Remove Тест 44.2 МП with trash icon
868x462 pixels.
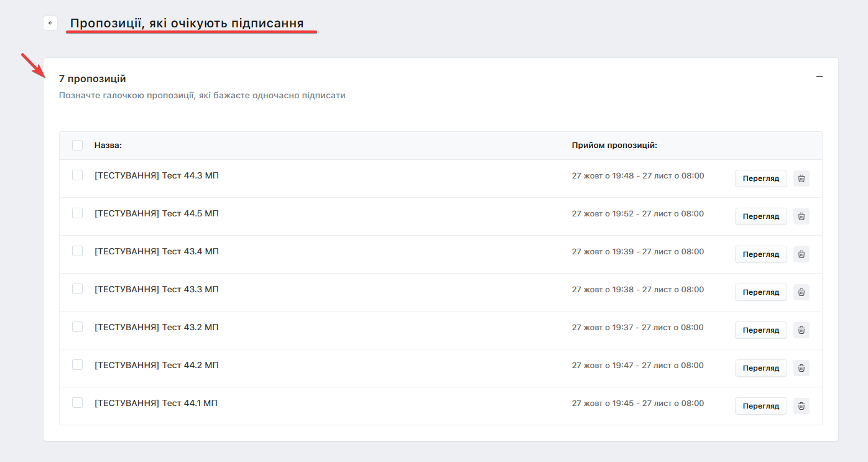point(801,368)
